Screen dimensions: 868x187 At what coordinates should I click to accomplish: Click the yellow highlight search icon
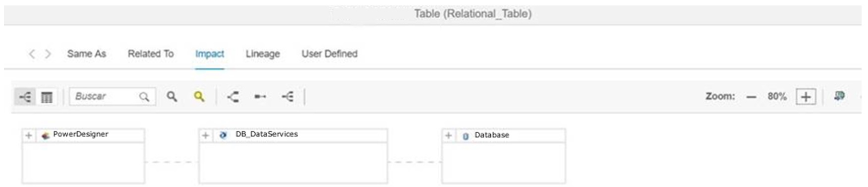pos(199,96)
